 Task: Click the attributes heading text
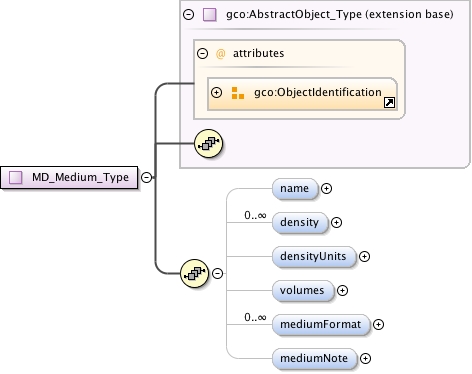259,53
